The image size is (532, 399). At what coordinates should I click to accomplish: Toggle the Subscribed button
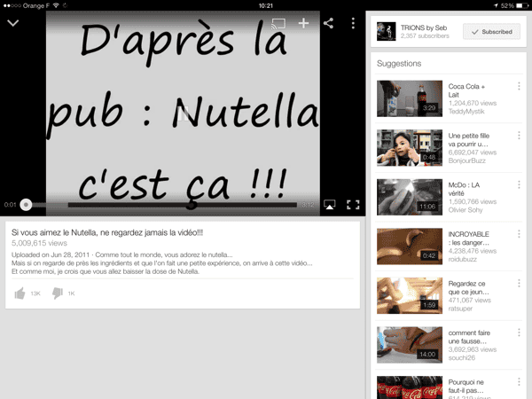(491, 32)
